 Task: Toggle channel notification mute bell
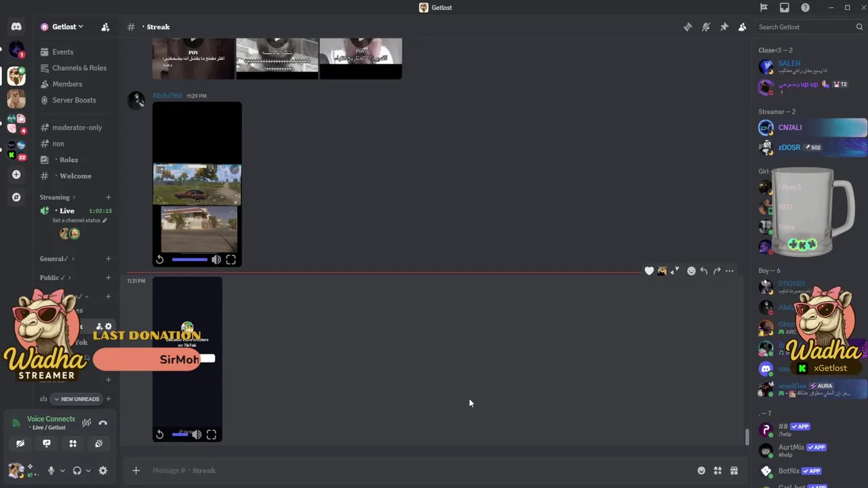pyautogui.click(x=706, y=27)
